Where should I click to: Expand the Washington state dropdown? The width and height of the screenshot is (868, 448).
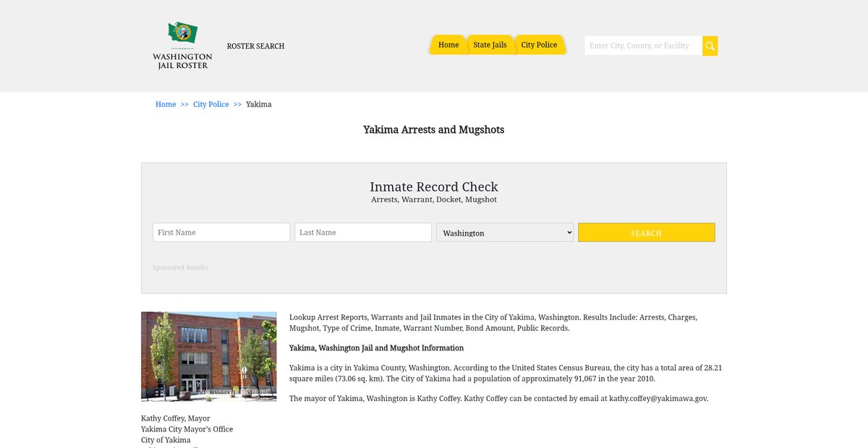tap(505, 233)
